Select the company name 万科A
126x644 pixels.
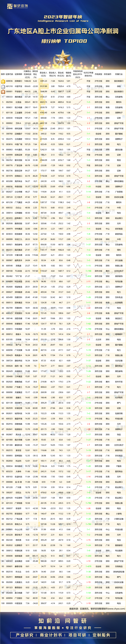[x=18, y=123]
